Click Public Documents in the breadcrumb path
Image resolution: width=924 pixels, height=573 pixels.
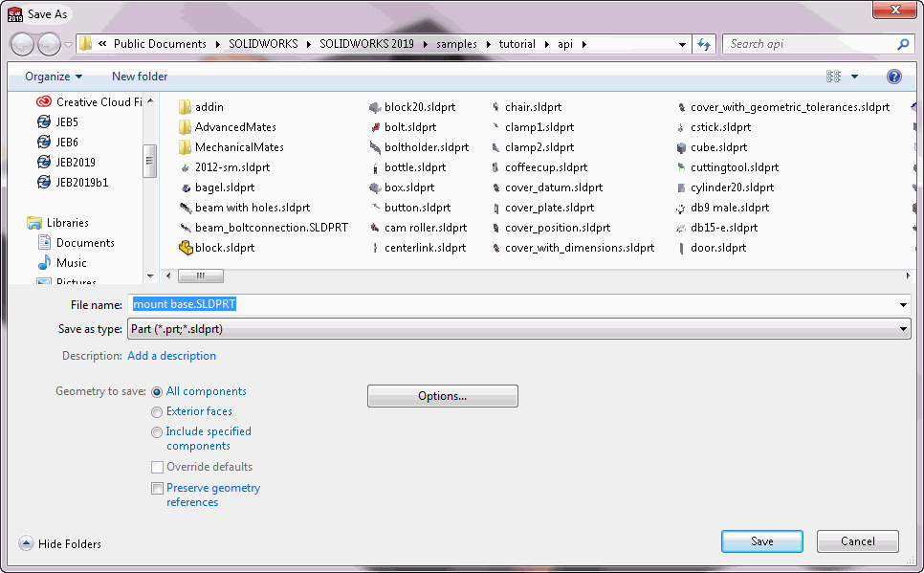coord(160,44)
